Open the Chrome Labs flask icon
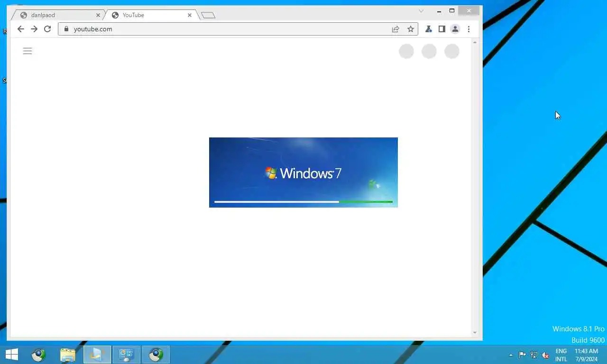Screen dimensions: 607x364 (x=428, y=29)
